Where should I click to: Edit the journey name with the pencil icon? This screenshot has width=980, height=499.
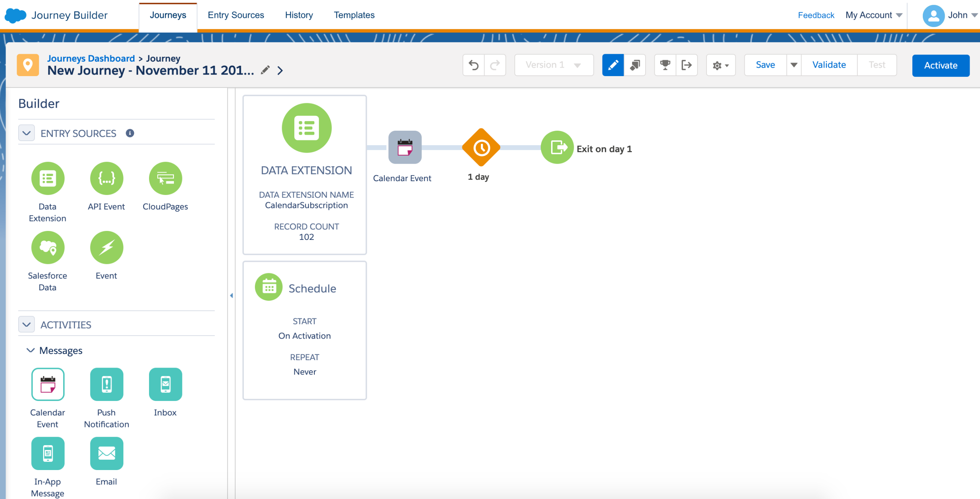(x=265, y=70)
